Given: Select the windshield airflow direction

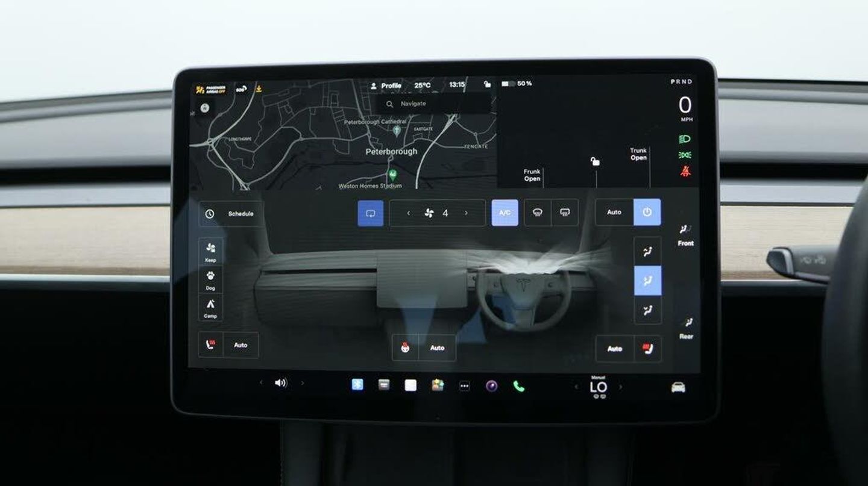Looking at the screenshot, I should coord(647,251).
